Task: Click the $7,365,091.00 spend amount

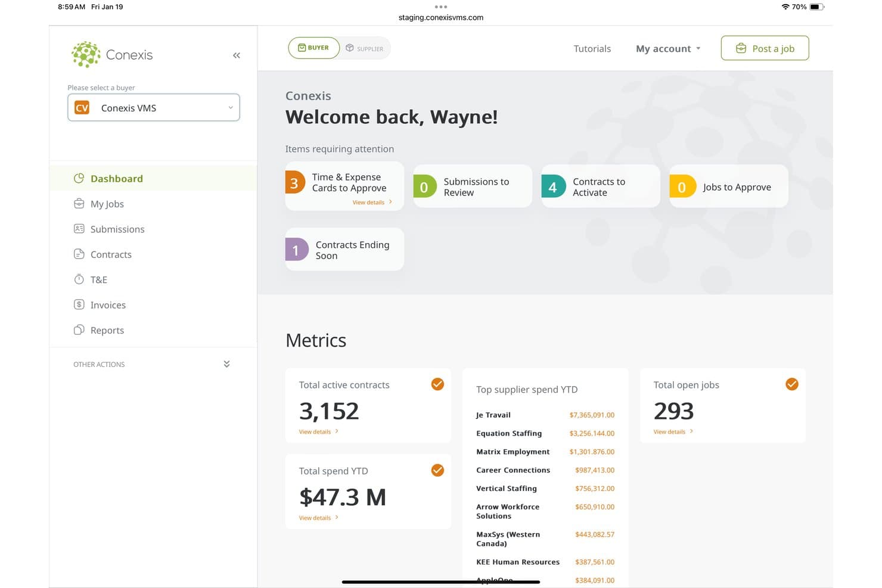Action: (x=592, y=415)
